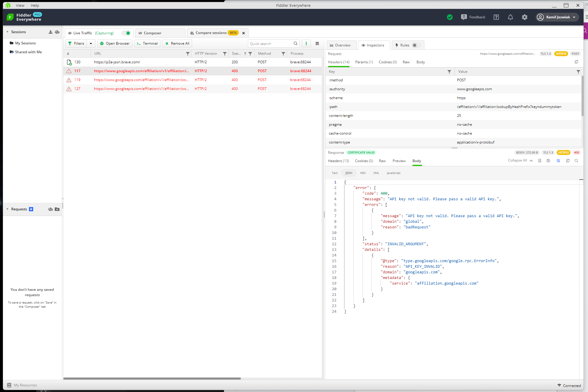Screen dimensions: 588x392
Task: Open the Shared with Me folder
Action: [26, 52]
